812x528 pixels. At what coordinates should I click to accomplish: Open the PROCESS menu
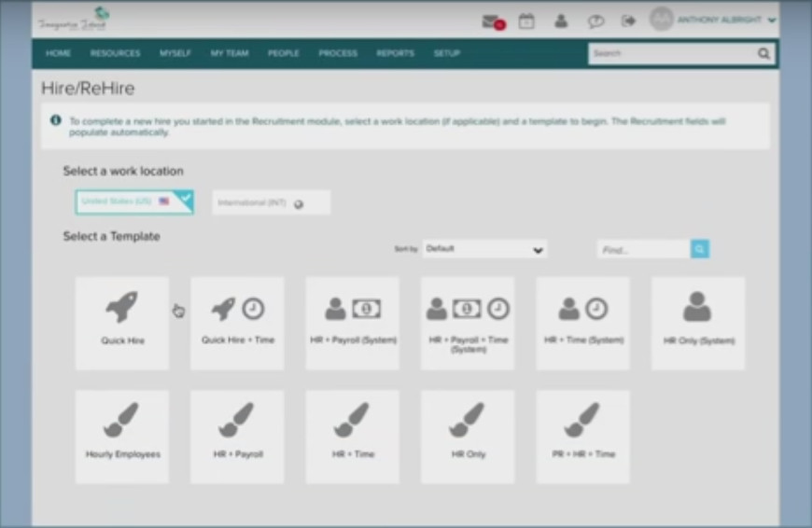tap(338, 53)
